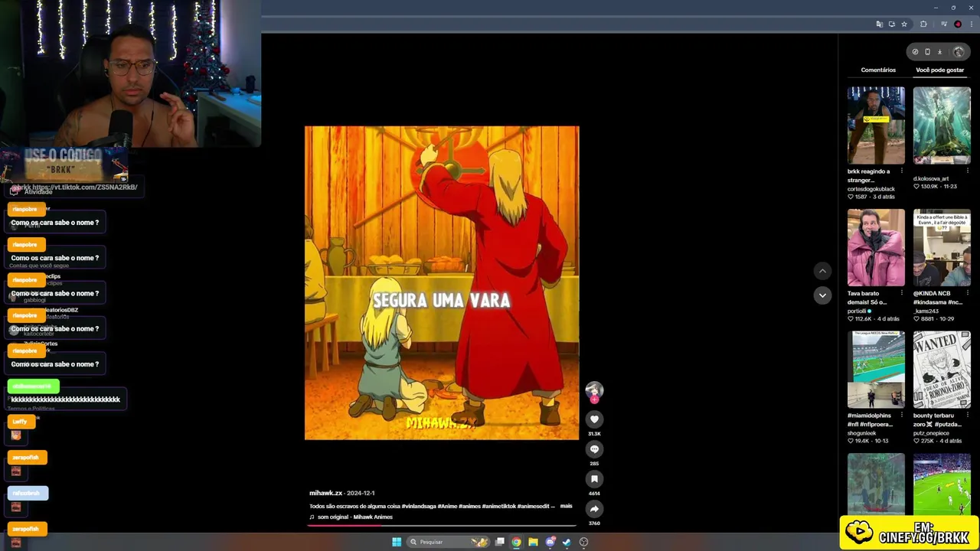Switch to the Comentários tab
The image size is (980, 551).
click(x=878, y=70)
